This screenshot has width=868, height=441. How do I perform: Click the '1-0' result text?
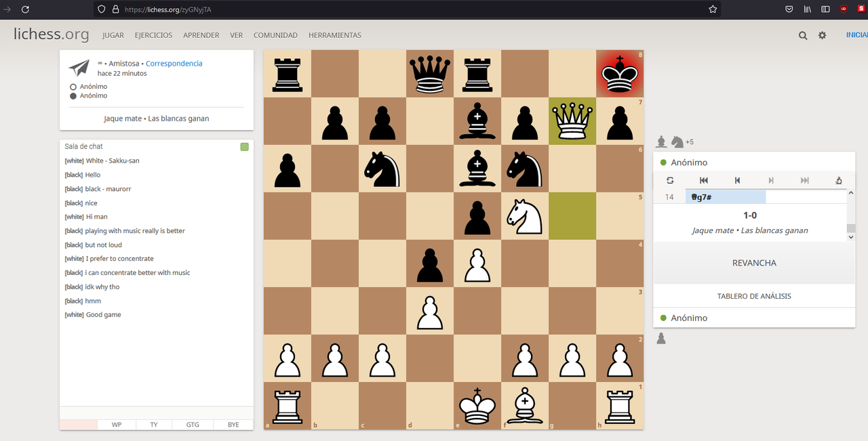(x=750, y=215)
